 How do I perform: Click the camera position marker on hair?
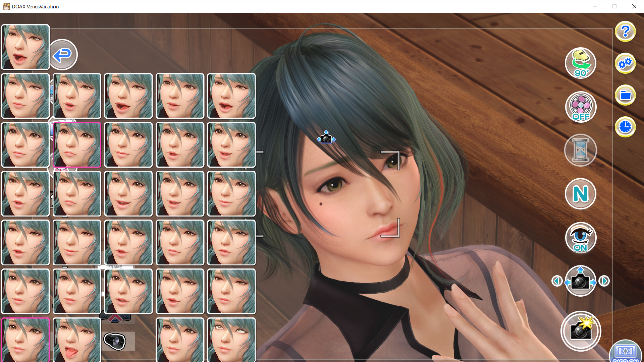pos(326,137)
